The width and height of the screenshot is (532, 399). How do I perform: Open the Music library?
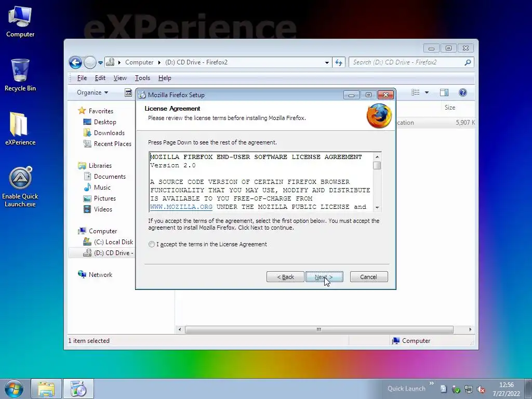(102, 187)
